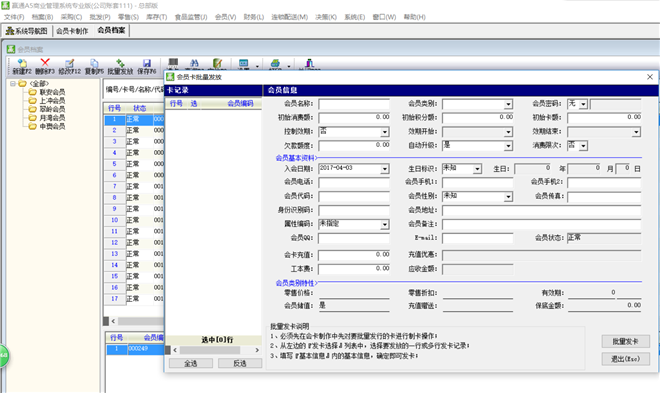The image size is (660, 393).
Task: Click the 000249 cell in the bottom grid
Action: (x=145, y=349)
